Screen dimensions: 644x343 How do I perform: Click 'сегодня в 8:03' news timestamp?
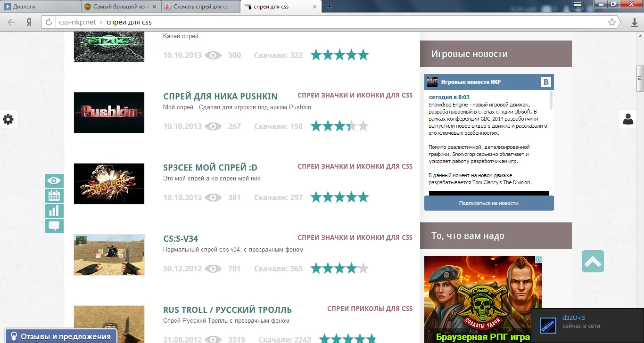click(449, 97)
